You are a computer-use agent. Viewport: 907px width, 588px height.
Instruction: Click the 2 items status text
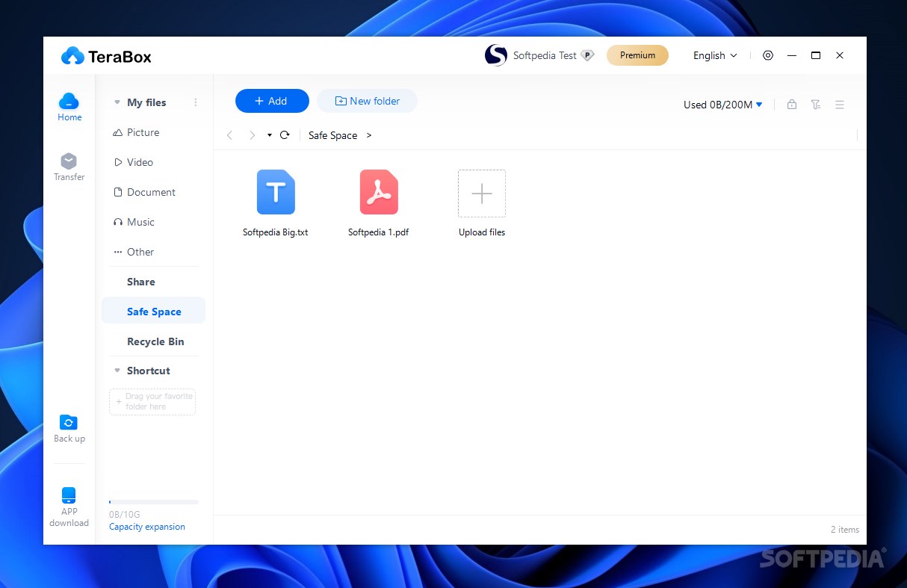(845, 530)
